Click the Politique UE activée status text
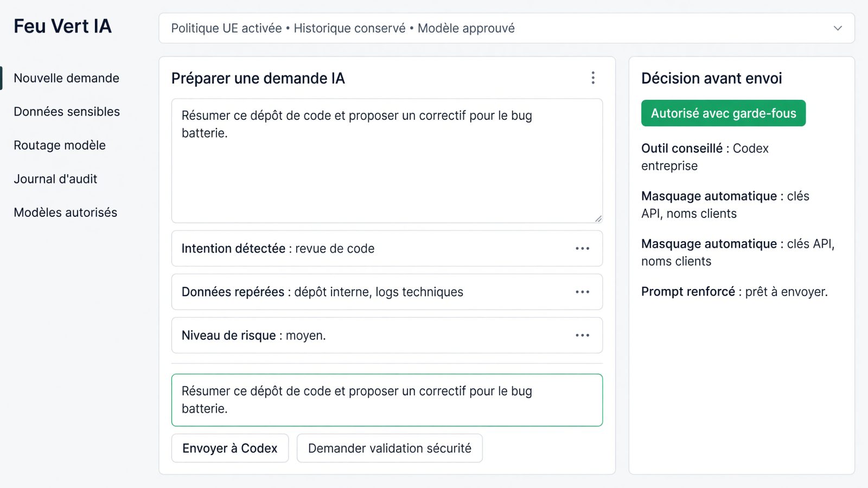The image size is (868, 488). click(x=226, y=28)
